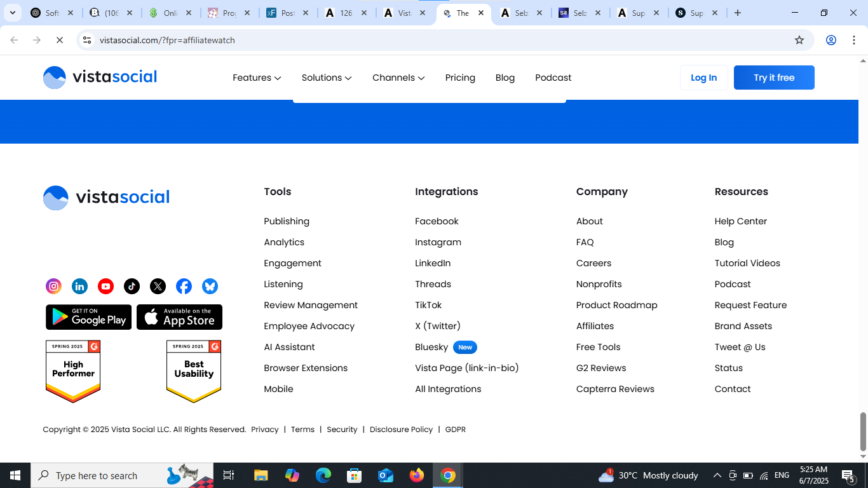Image resolution: width=868 pixels, height=488 pixels.
Task: Open the weather widget showing 30°C
Action: pos(648,475)
